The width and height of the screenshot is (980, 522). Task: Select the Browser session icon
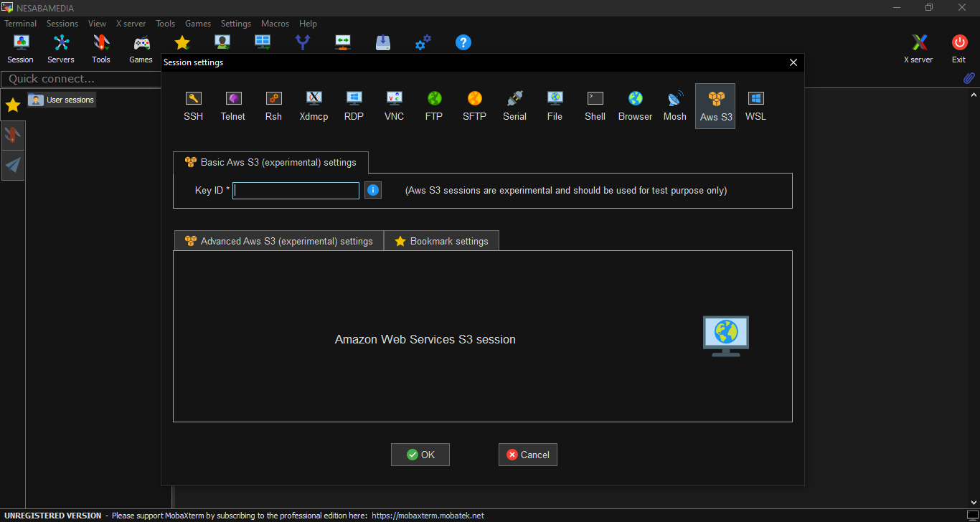point(635,105)
